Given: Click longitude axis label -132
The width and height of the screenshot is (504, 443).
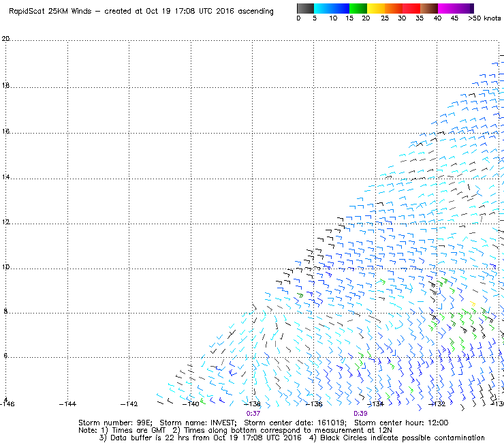Looking at the screenshot, I should [437, 404].
